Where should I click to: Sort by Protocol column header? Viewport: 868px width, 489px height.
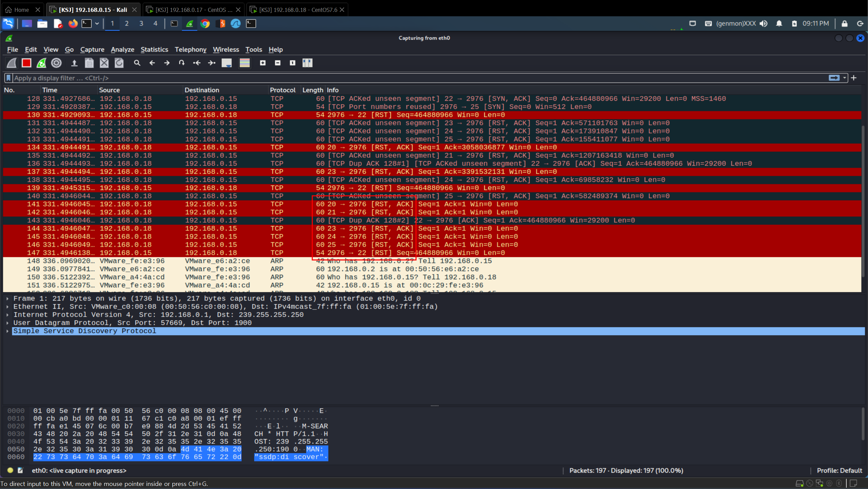click(x=282, y=90)
